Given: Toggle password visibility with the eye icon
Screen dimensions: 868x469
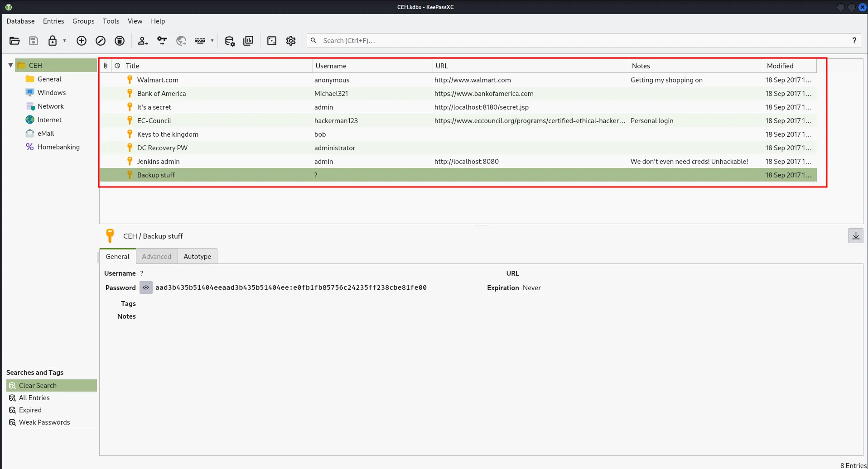Looking at the screenshot, I should 146,287.
